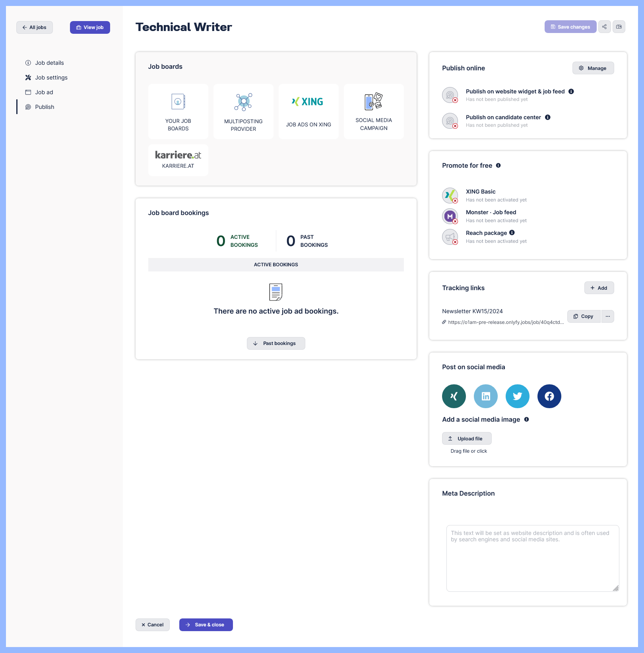The width and height of the screenshot is (644, 653).
Task: Open tracking link more options menu
Action: click(607, 316)
